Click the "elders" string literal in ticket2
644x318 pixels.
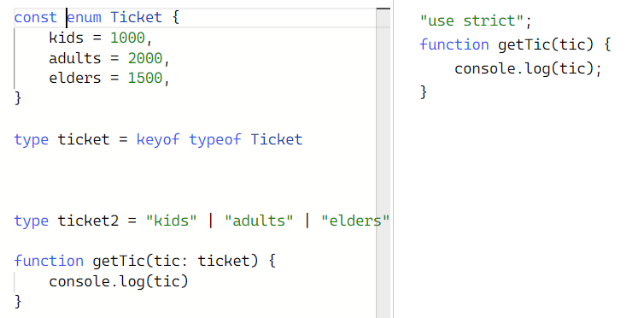[355, 221]
